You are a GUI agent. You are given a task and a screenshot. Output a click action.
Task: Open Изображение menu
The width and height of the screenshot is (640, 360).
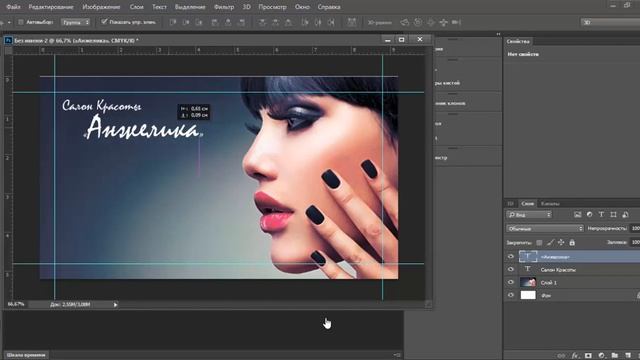click(101, 7)
